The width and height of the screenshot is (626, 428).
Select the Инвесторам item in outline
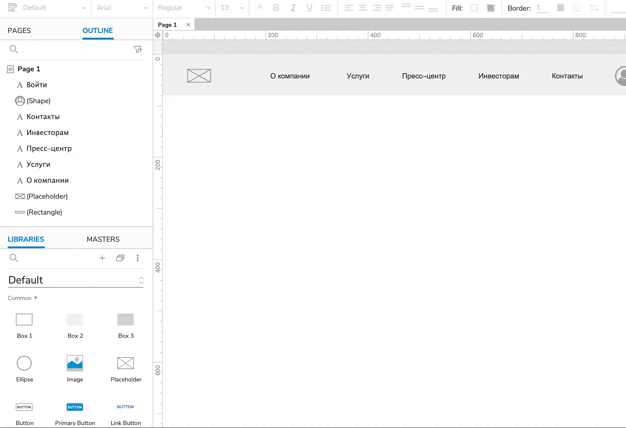(x=48, y=133)
